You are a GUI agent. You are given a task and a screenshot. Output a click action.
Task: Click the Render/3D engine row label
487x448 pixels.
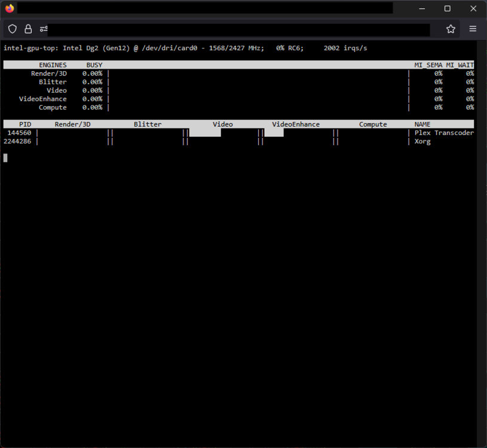point(49,73)
